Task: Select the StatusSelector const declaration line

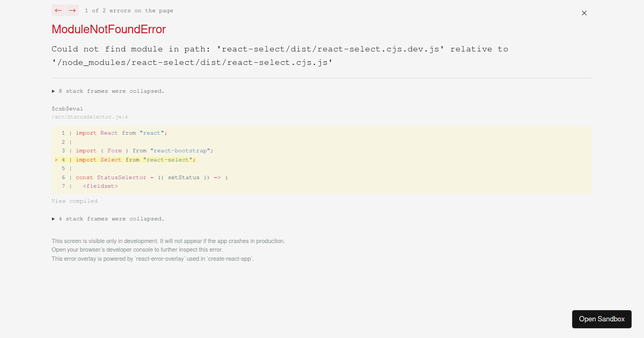Action: tap(150, 177)
